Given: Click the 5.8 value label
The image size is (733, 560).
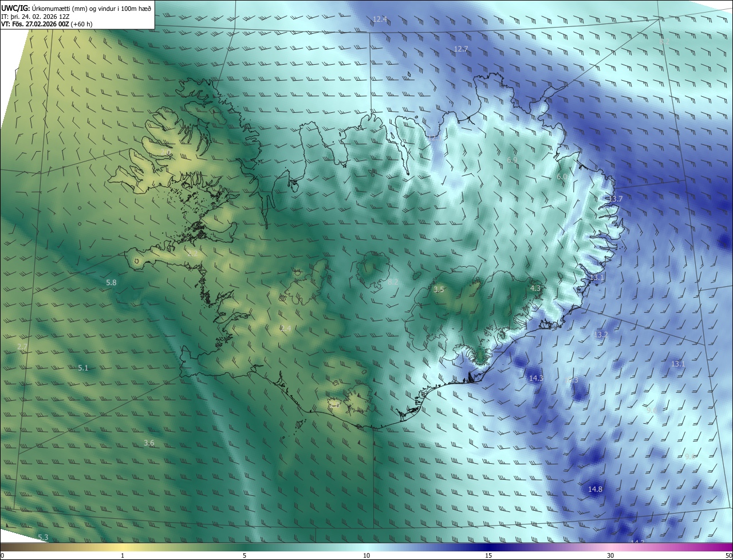Looking at the screenshot, I should click(112, 282).
